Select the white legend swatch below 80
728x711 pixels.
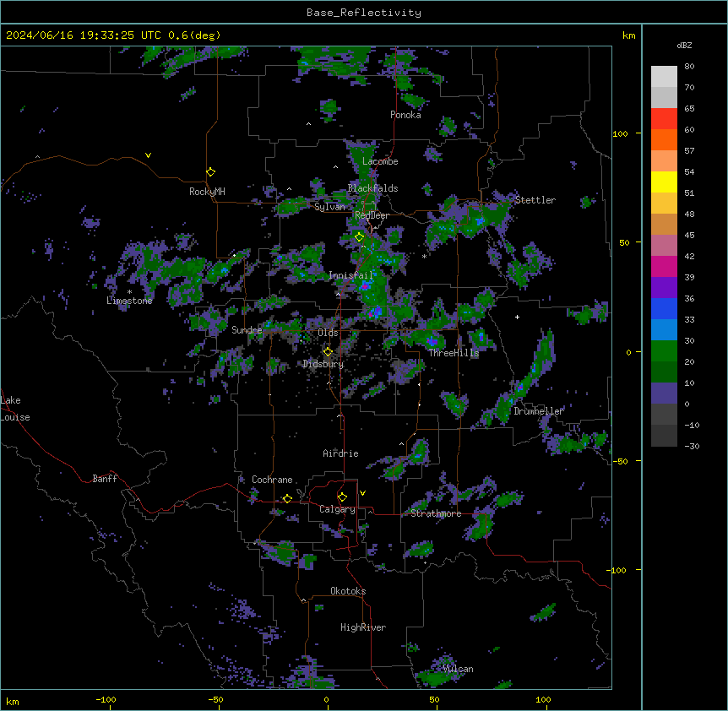pyautogui.click(x=664, y=76)
